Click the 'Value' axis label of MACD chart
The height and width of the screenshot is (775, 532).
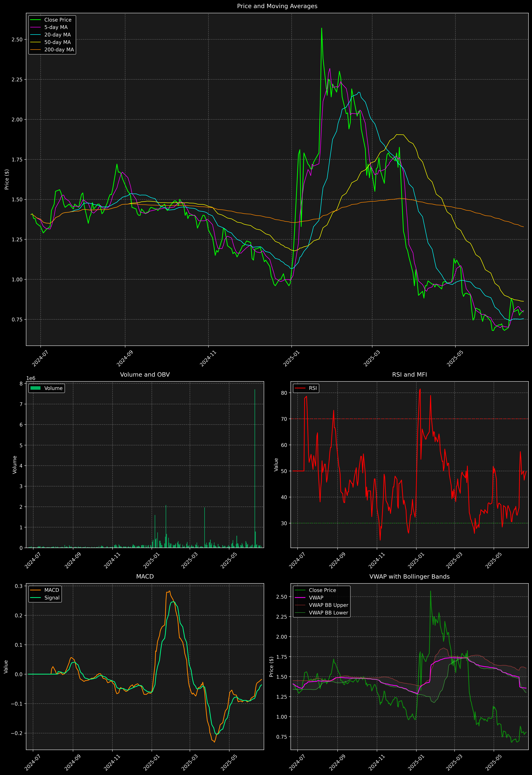(x=6, y=667)
